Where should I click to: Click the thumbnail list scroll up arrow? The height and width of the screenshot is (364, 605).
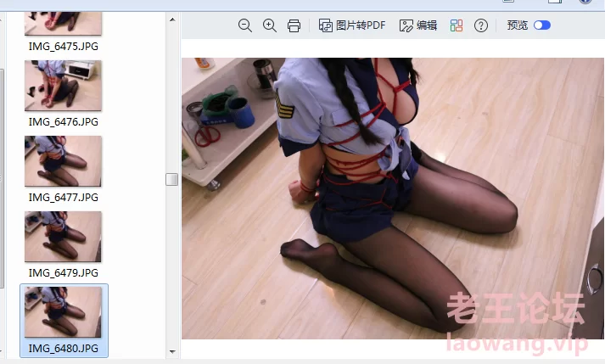point(172,20)
